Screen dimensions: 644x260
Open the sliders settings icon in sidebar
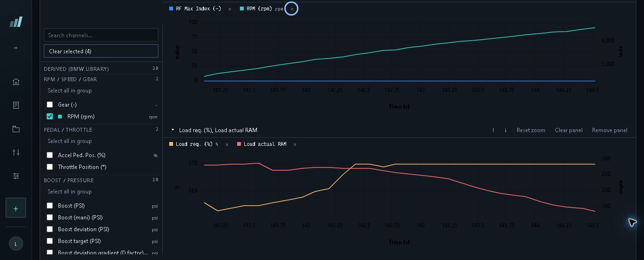click(16, 176)
